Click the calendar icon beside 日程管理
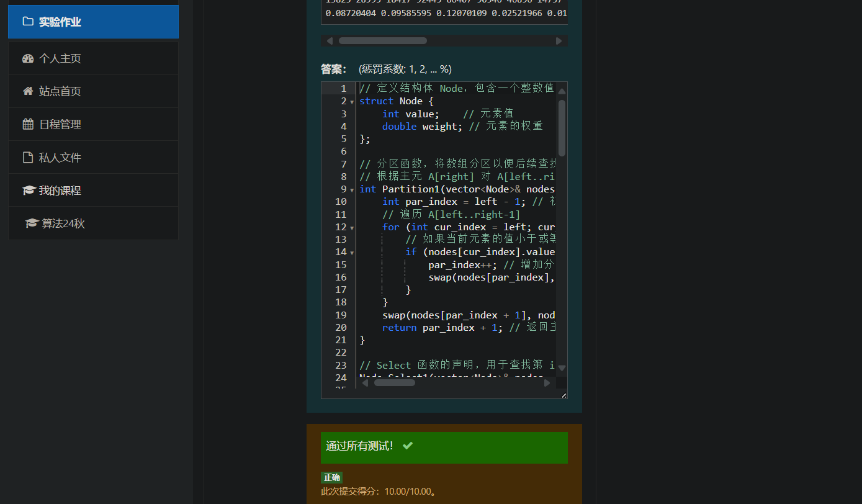 27,124
